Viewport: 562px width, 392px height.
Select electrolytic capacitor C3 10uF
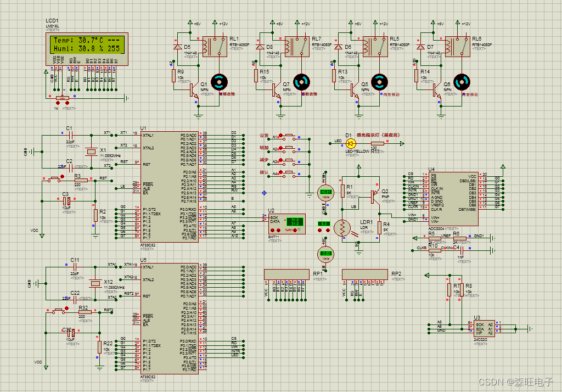coord(66,201)
